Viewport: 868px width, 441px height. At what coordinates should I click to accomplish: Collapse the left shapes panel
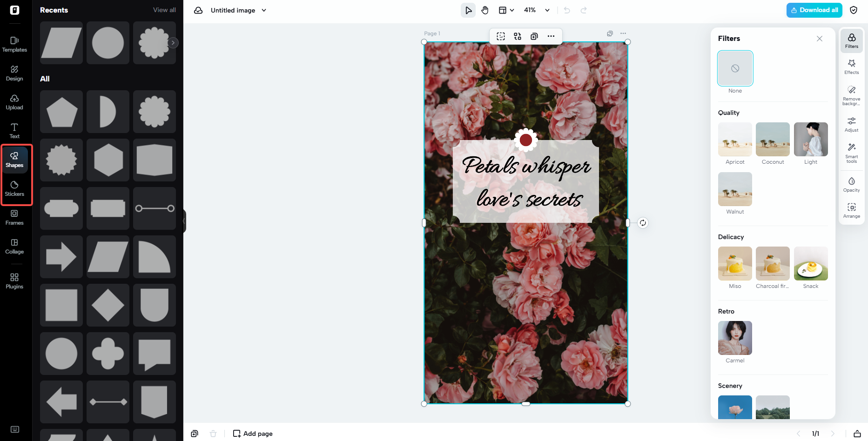(184, 221)
